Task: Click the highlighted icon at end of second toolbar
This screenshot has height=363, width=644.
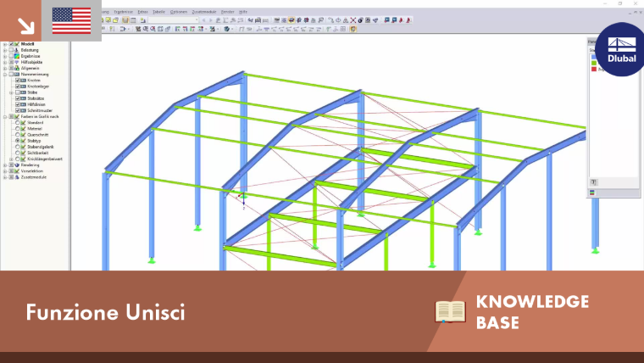Action: click(x=353, y=29)
